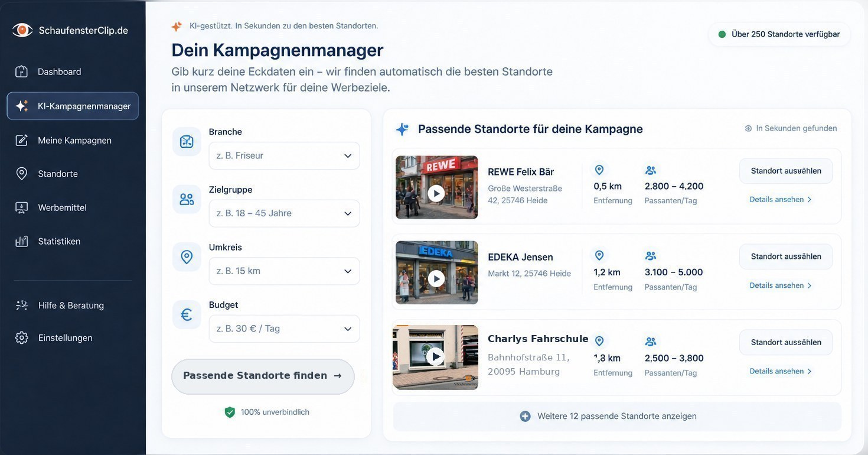Click the Werbemittel monitor icon
This screenshot has width=868, height=455.
coord(22,207)
